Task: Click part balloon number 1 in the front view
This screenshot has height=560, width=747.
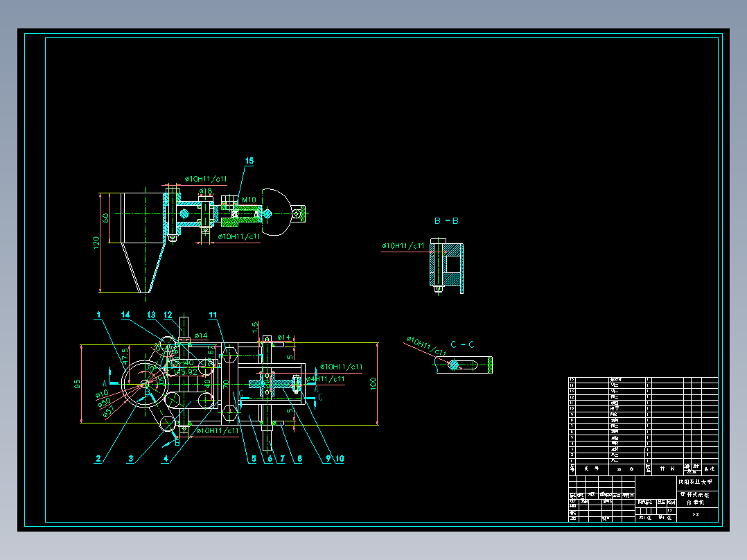Action: [97, 315]
